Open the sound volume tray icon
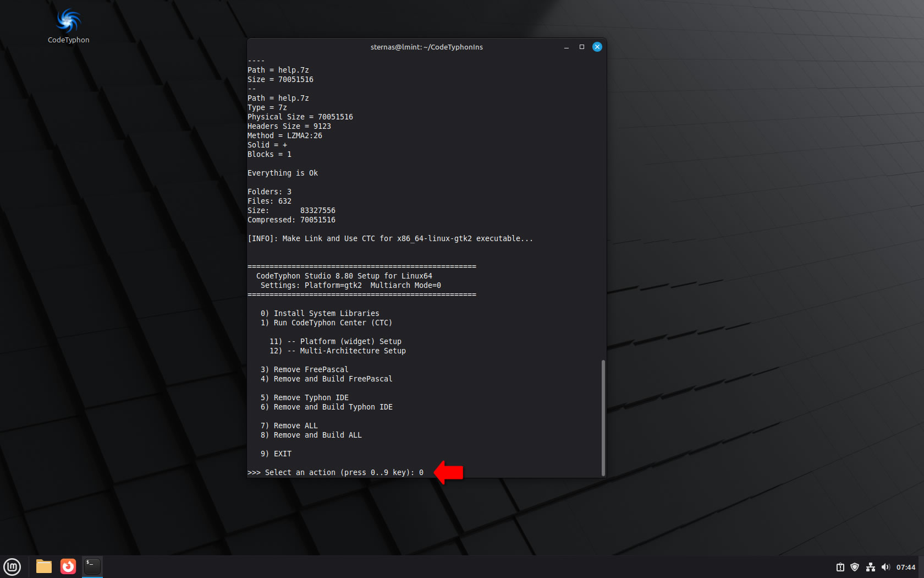 coord(885,567)
